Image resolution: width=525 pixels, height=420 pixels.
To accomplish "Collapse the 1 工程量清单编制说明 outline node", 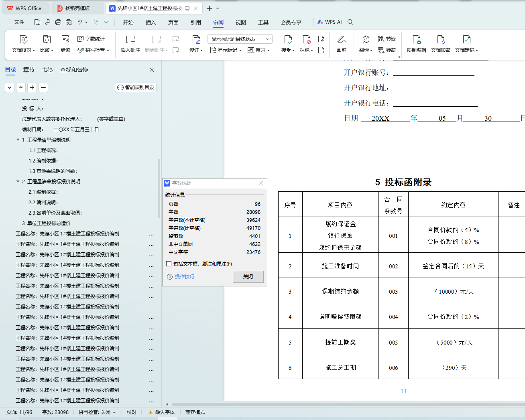I will click(x=18, y=140).
